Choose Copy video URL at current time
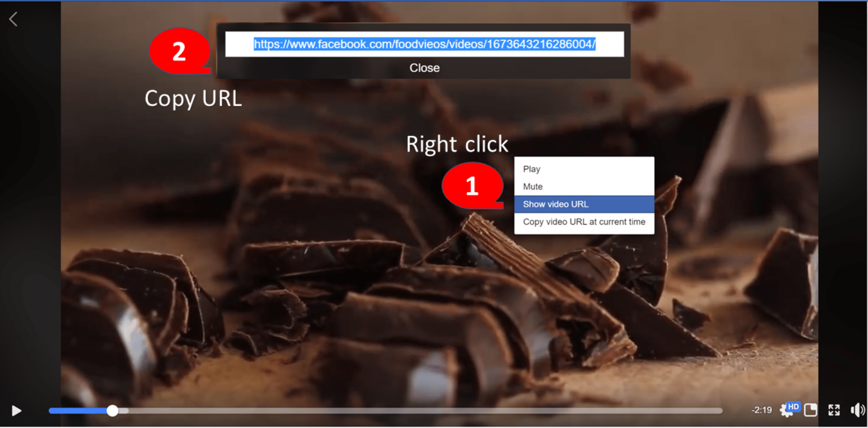 tap(584, 222)
